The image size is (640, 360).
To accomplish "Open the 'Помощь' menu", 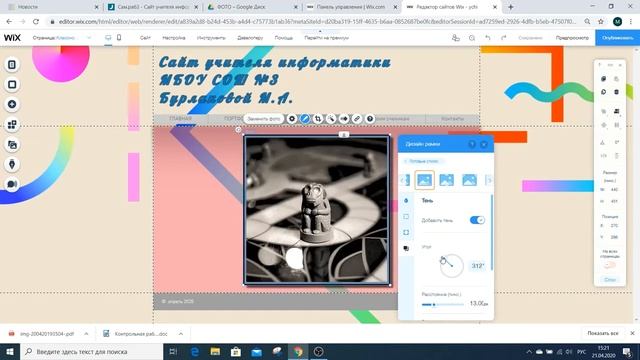I will (x=284, y=38).
